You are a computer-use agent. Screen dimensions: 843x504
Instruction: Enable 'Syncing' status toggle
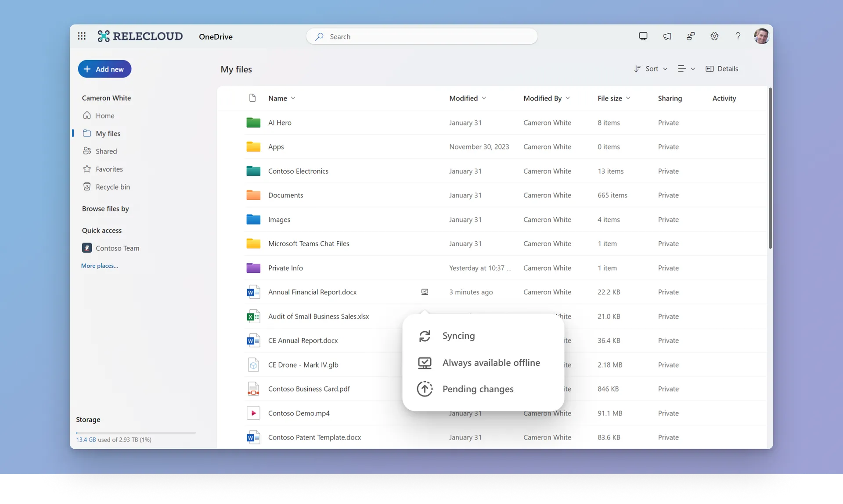(x=458, y=336)
